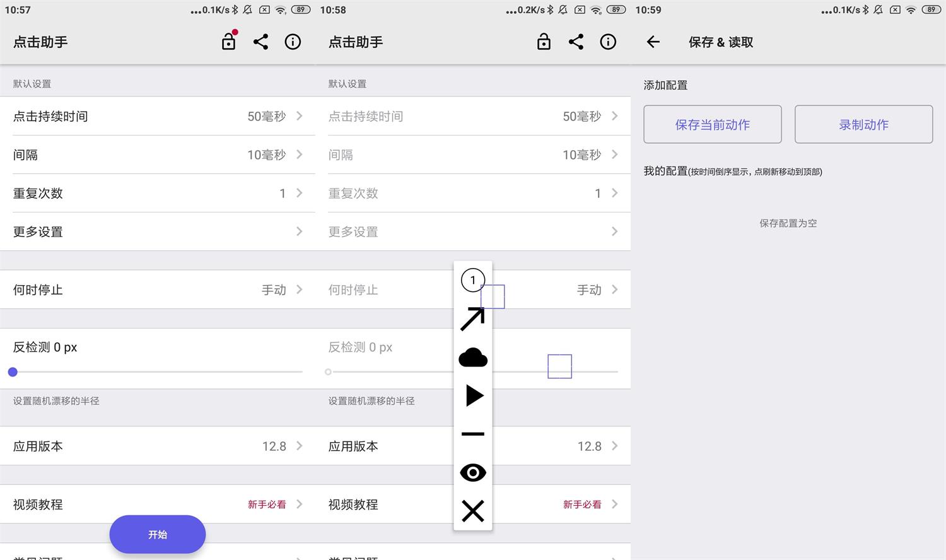Click the share icon in the top bar
The image size is (946, 560).
260,42
